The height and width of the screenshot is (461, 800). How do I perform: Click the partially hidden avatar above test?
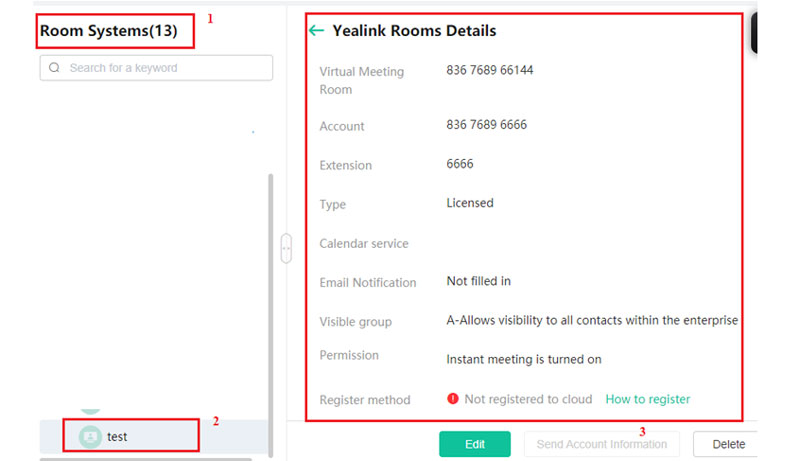click(x=90, y=408)
